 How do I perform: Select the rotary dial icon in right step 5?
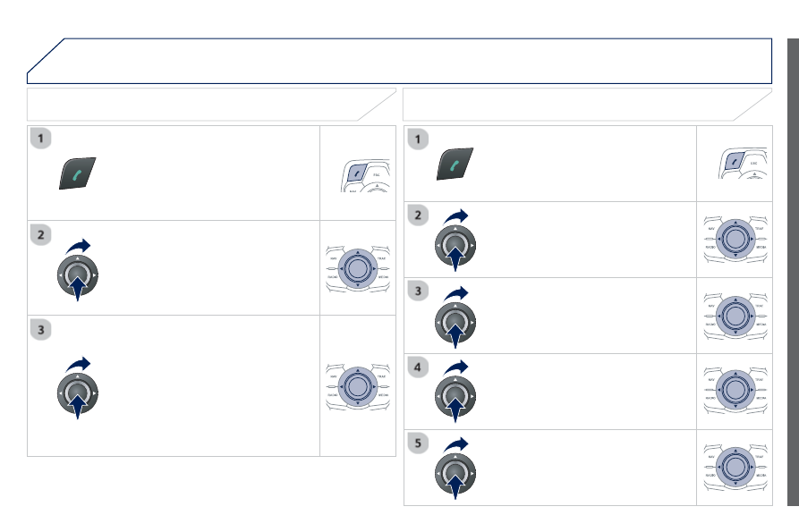click(x=455, y=468)
